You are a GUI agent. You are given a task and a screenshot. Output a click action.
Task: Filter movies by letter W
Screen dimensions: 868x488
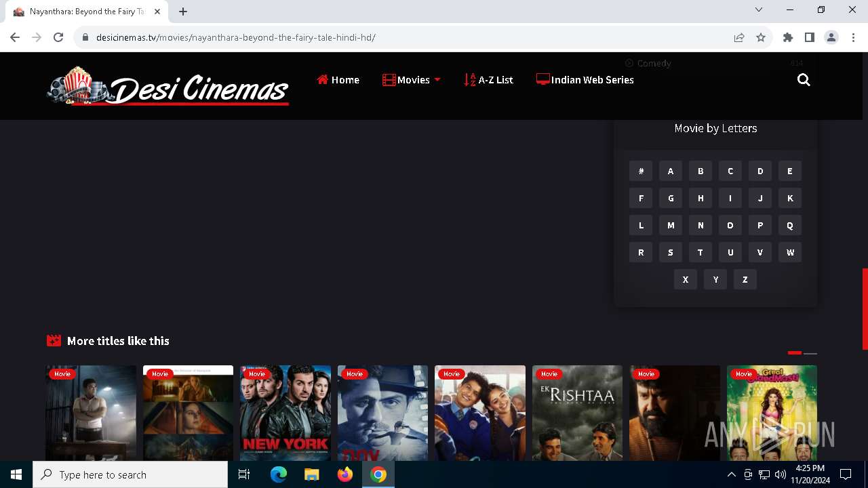tap(790, 253)
